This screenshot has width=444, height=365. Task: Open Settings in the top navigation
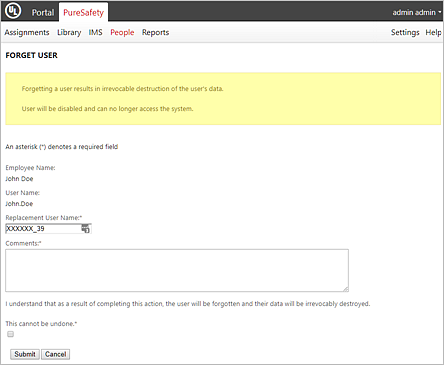coord(405,32)
